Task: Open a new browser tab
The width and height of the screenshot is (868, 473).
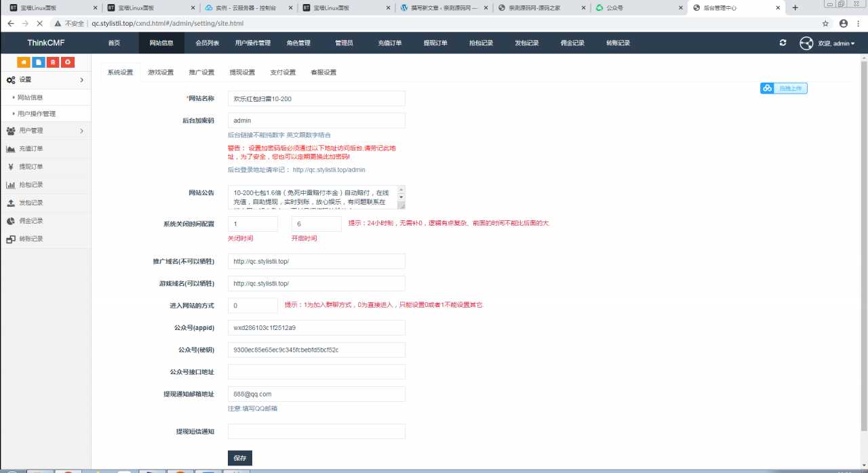Action: [795, 7]
